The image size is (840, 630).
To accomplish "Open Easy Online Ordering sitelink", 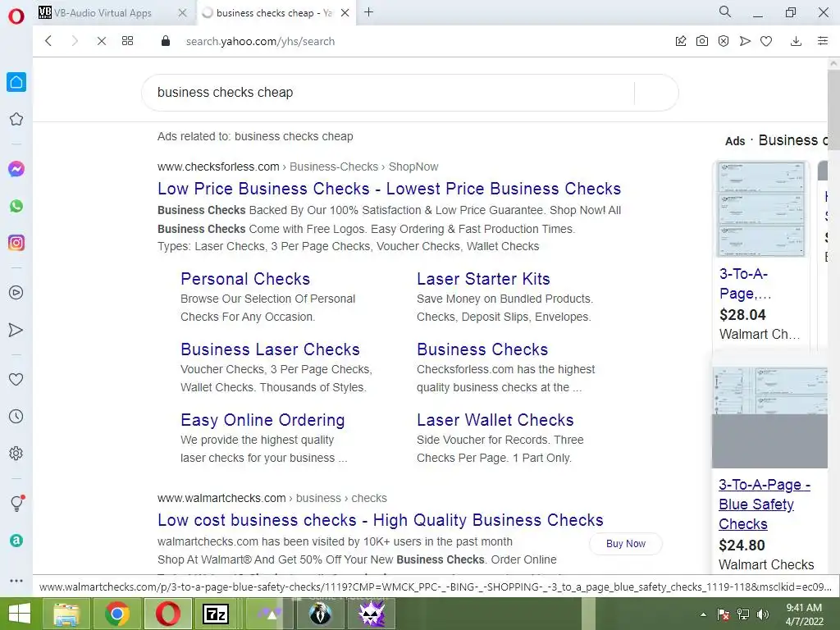I will [262, 420].
